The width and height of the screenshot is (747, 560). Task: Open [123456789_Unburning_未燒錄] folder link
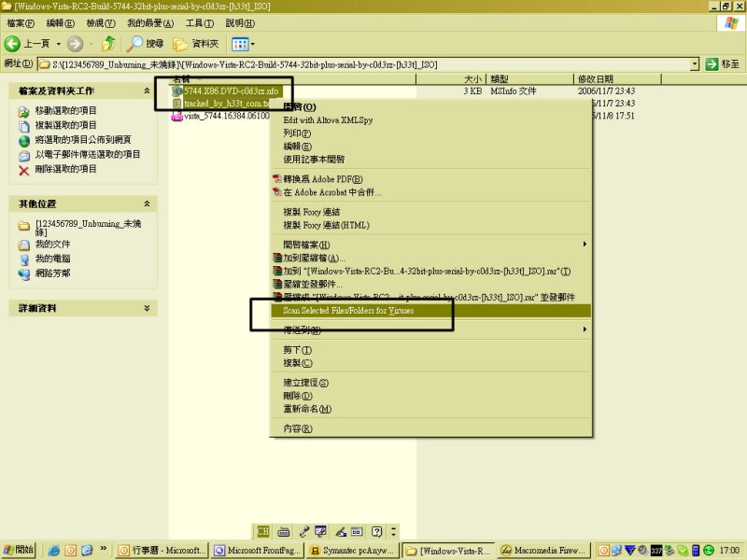[x=88, y=228]
